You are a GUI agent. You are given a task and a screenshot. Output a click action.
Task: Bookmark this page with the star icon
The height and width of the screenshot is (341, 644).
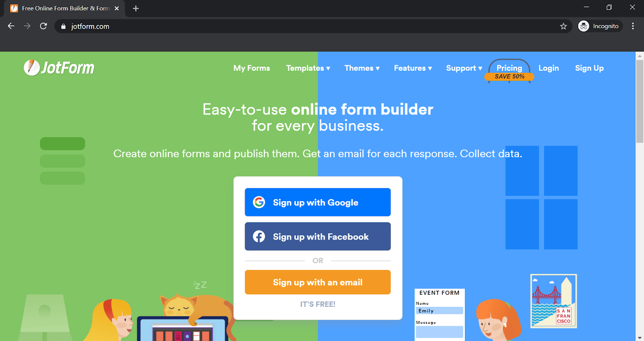pos(563,26)
